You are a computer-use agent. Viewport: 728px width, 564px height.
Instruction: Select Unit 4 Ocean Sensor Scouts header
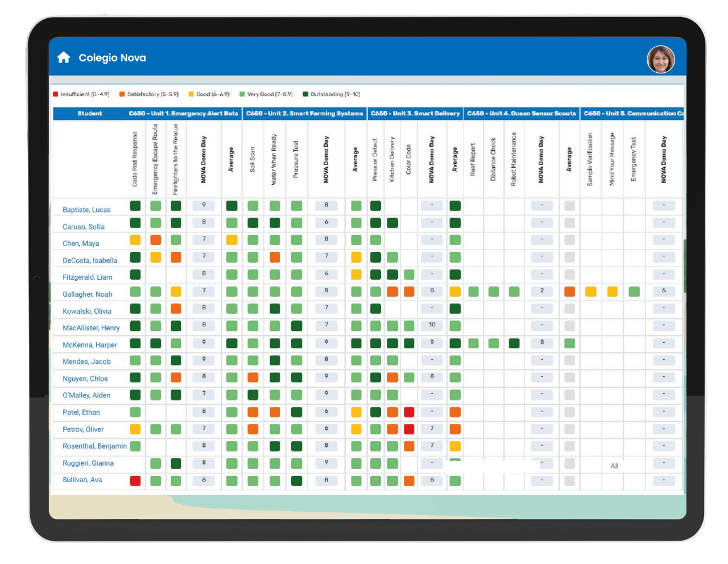point(521,114)
